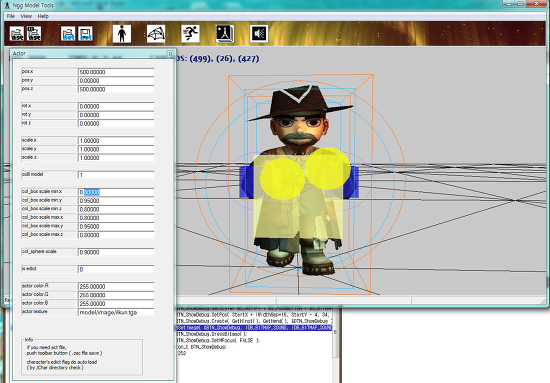Click the Ngg Model Tools title bar app icon

7,5
